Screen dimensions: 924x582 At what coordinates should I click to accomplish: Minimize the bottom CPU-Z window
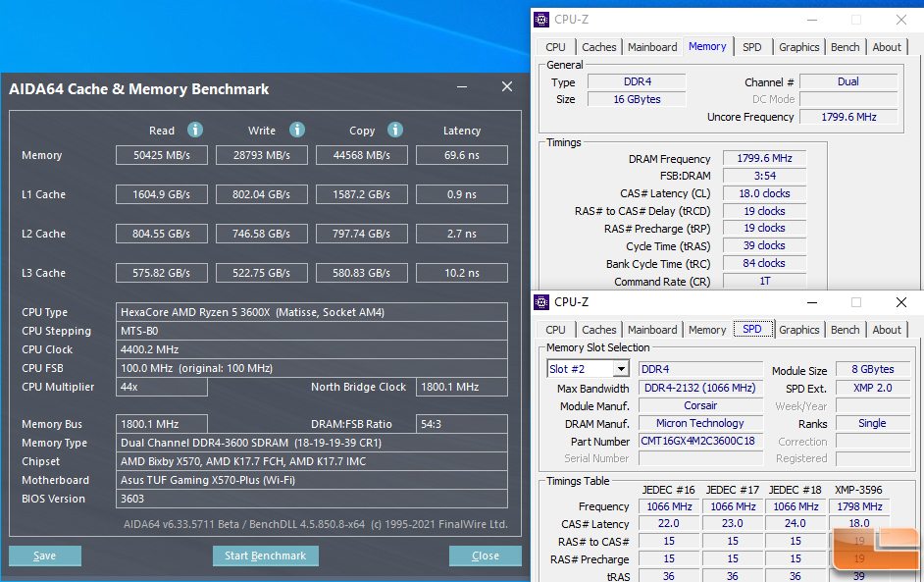click(812, 302)
